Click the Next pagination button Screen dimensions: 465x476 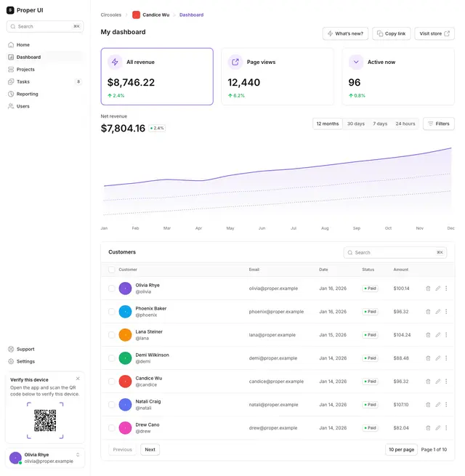150,450
